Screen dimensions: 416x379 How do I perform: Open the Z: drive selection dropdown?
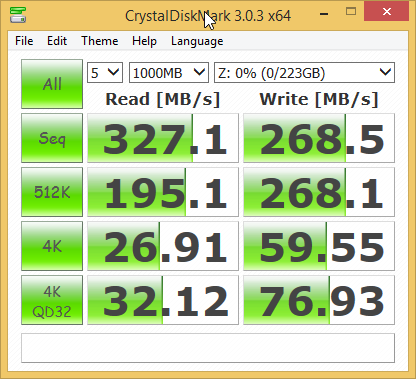tap(304, 72)
